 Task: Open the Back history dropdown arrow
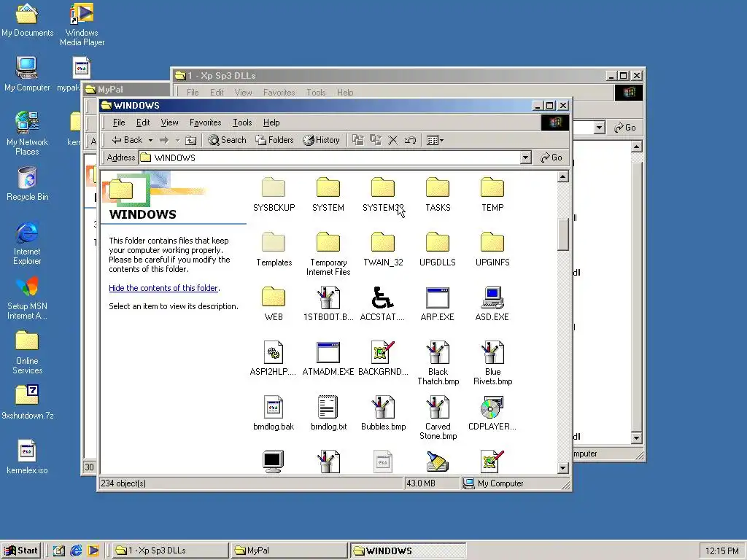tap(150, 140)
